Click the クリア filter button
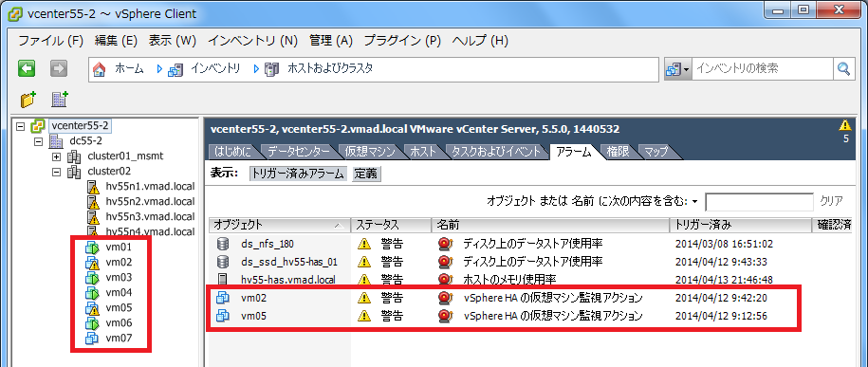This screenshot has width=868, height=367. (x=831, y=201)
